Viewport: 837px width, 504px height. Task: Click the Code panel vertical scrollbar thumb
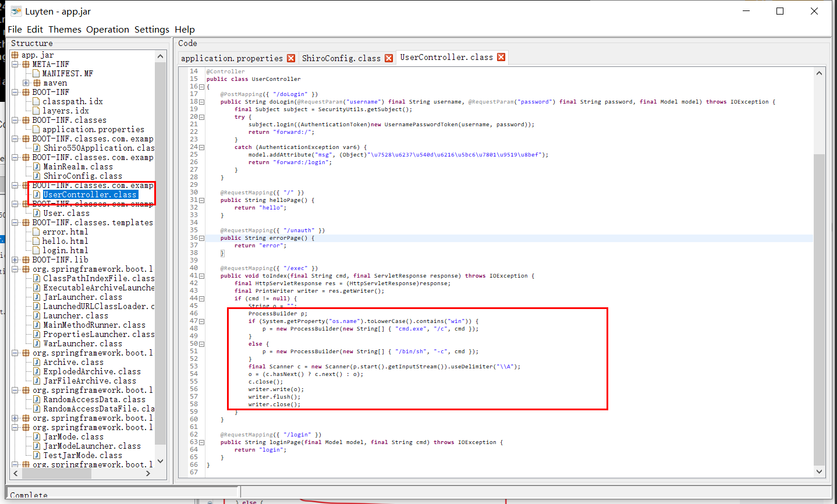[820, 310]
